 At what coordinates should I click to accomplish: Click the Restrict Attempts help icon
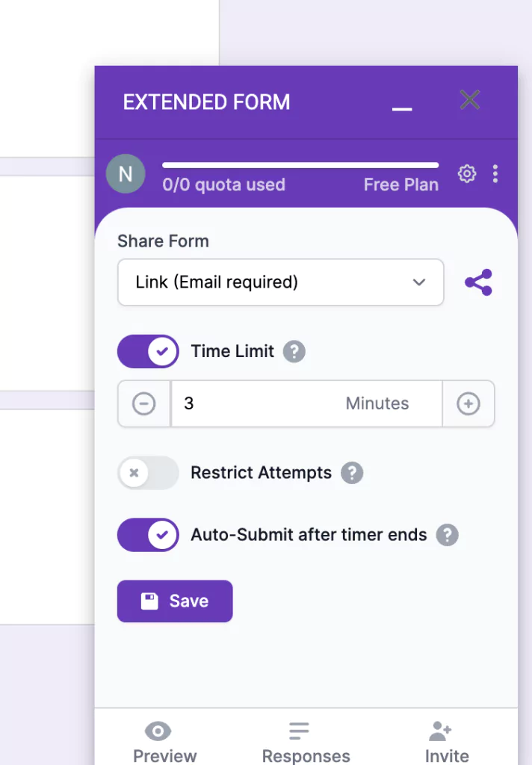(352, 473)
